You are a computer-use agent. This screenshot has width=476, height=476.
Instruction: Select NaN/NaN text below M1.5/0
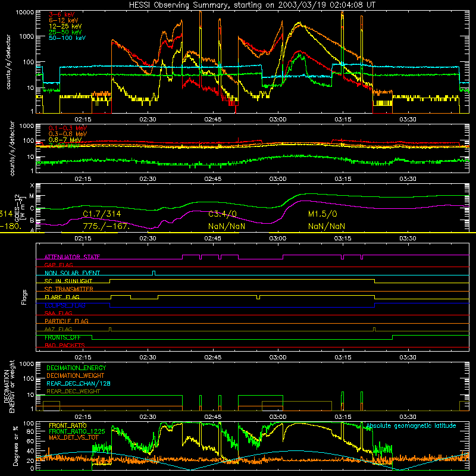(x=327, y=227)
